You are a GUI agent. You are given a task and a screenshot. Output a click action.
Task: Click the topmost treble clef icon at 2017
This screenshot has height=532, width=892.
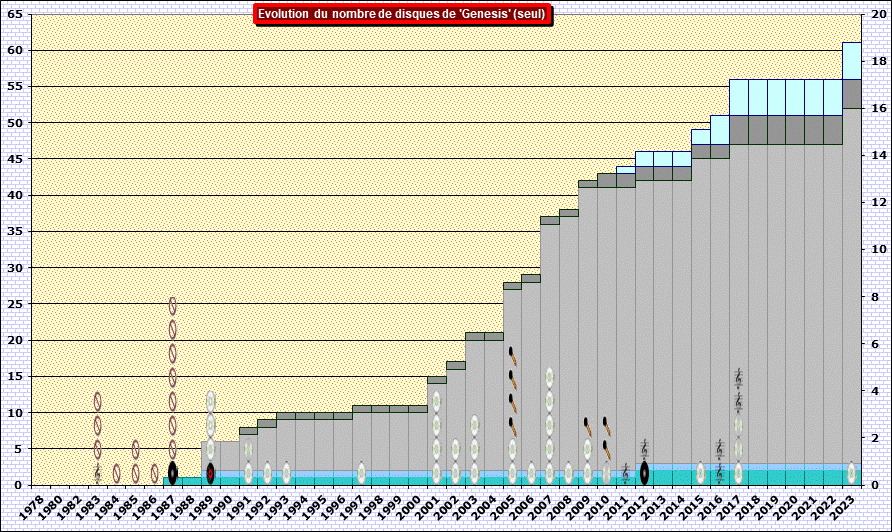738,378
